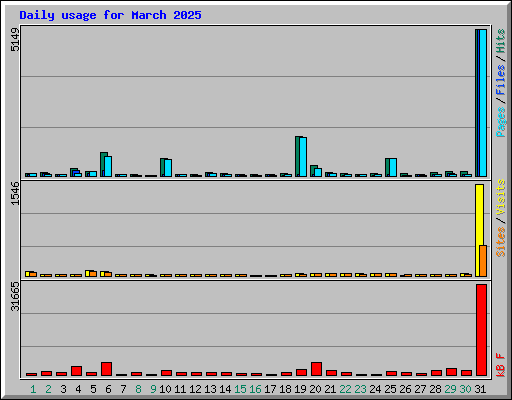Image resolution: width=512 pixels, height=400 pixels.
Task: Click day 31 on the x-axis
Action: [480, 389]
